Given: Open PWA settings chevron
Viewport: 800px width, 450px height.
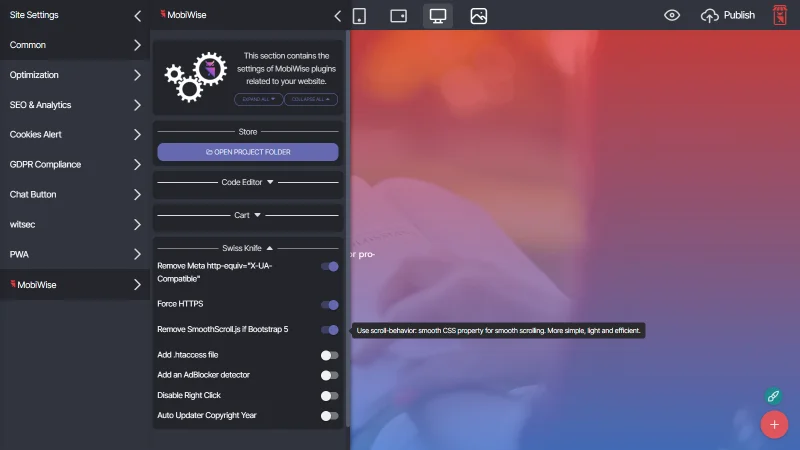Looking at the screenshot, I should click(x=137, y=254).
